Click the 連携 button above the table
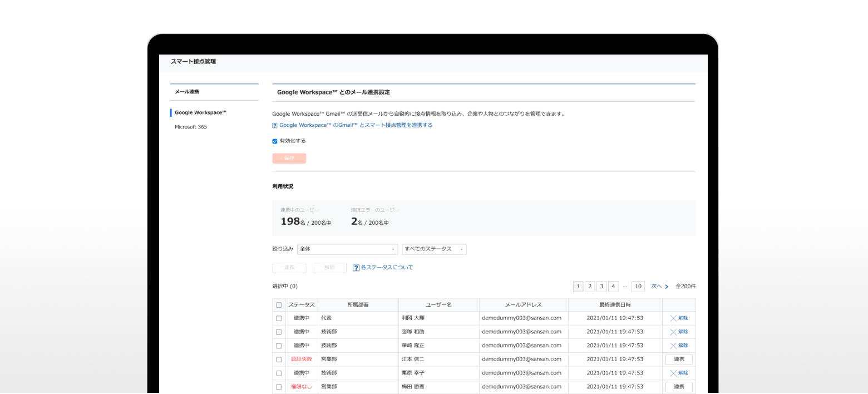 coord(289,268)
